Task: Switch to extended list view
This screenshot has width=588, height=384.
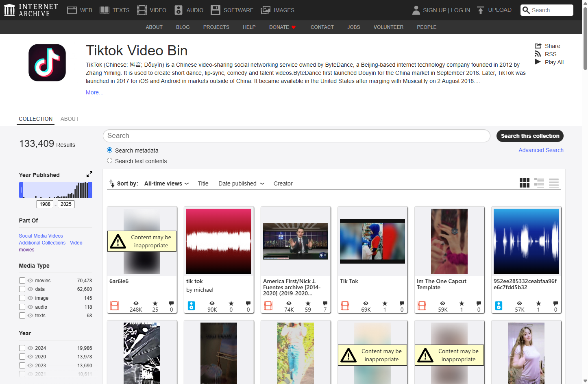Action: pos(539,183)
